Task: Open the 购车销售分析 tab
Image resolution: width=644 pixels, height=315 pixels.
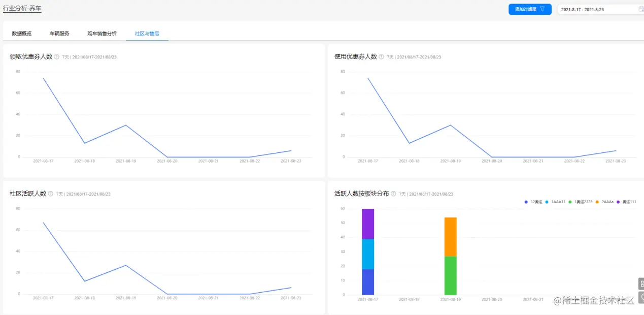Action: (x=102, y=34)
